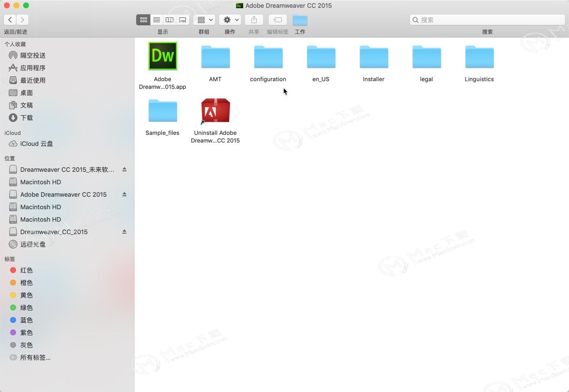Open the Installer folder
Image resolution: width=569 pixels, height=392 pixels.
tap(374, 57)
